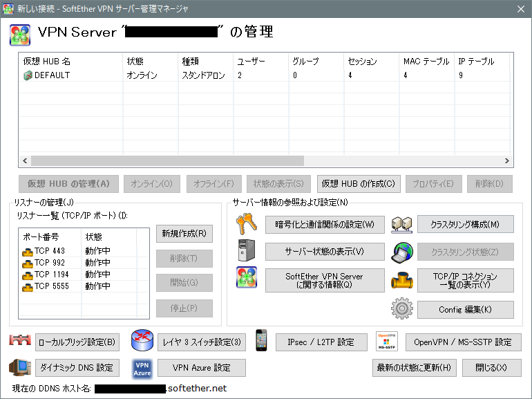This screenshot has height=399, width=532.
Task: Click the hub list horizontal scrollbar thumb
Action: (167, 160)
